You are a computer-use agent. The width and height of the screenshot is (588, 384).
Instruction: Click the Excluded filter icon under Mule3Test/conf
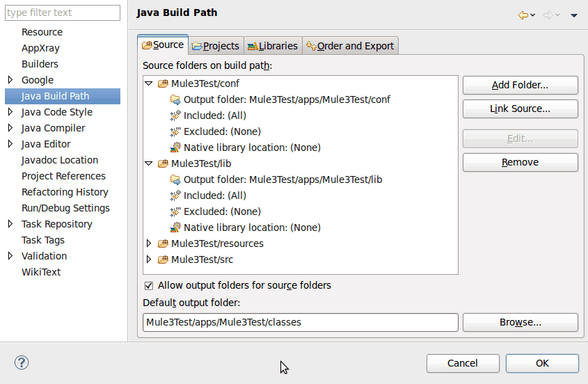tap(175, 131)
